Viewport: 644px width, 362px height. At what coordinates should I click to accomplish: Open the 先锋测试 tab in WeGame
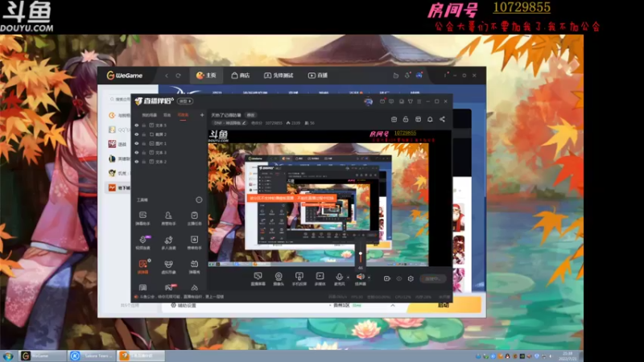coord(279,76)
